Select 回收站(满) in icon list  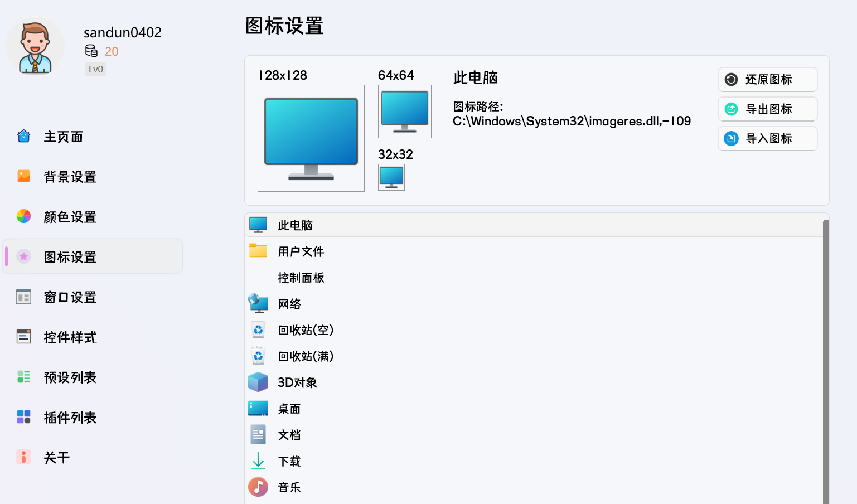click(534, 356)
